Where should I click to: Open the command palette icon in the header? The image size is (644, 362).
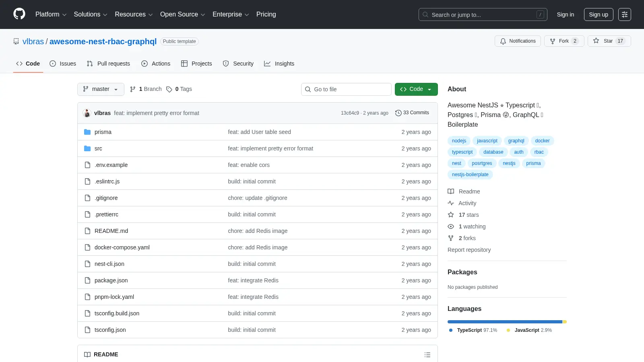pos(625,14)
